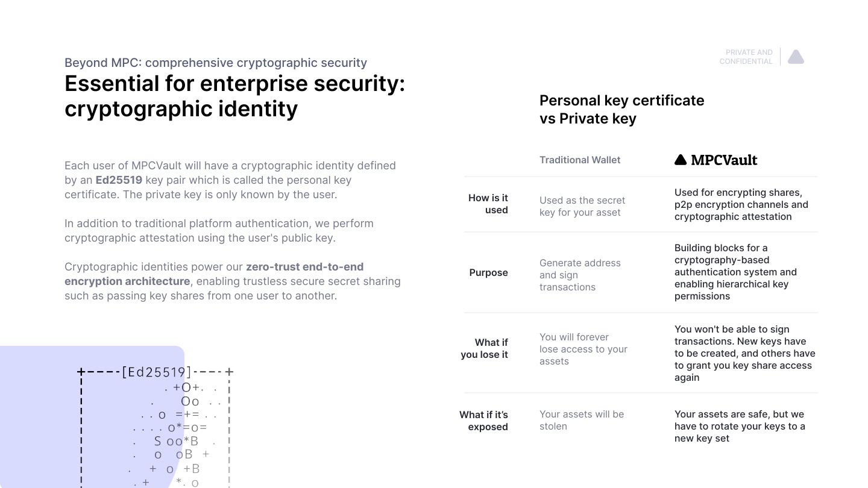868x488 pixels.
Task: Select the "How is it used" row label
Action: (x=488, y=204)
